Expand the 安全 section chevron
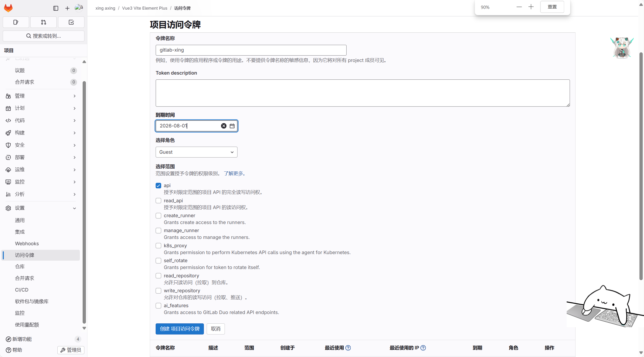 [75, 145]
